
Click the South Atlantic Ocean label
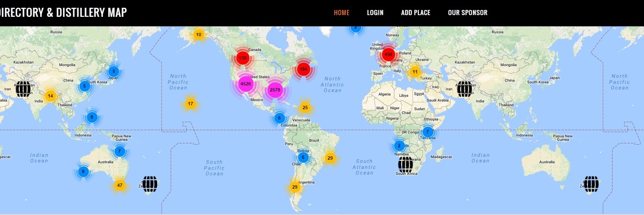364,167
